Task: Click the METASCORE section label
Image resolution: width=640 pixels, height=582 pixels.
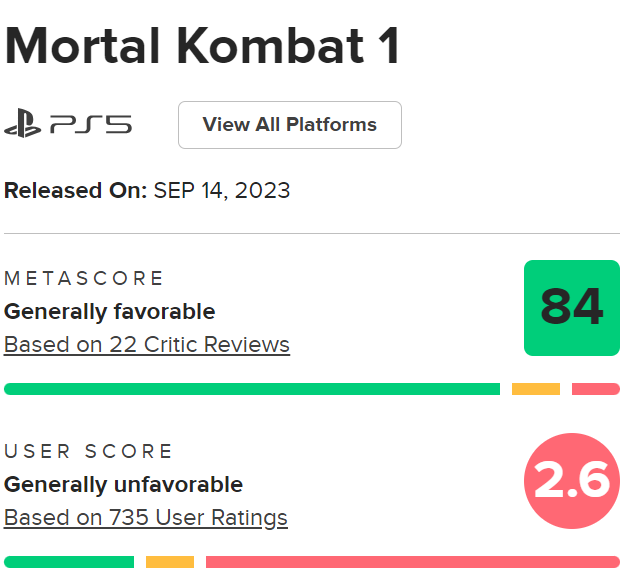Action: coord(84,278)
